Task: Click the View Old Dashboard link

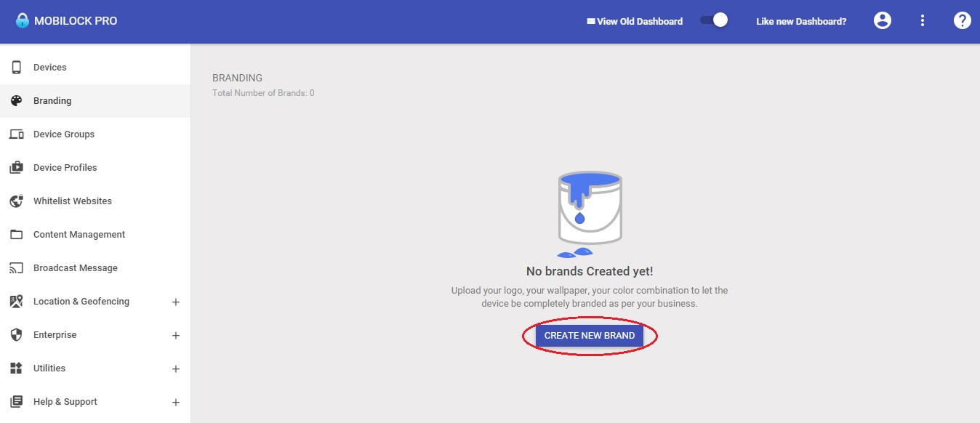Action: [x=640, y=22]
